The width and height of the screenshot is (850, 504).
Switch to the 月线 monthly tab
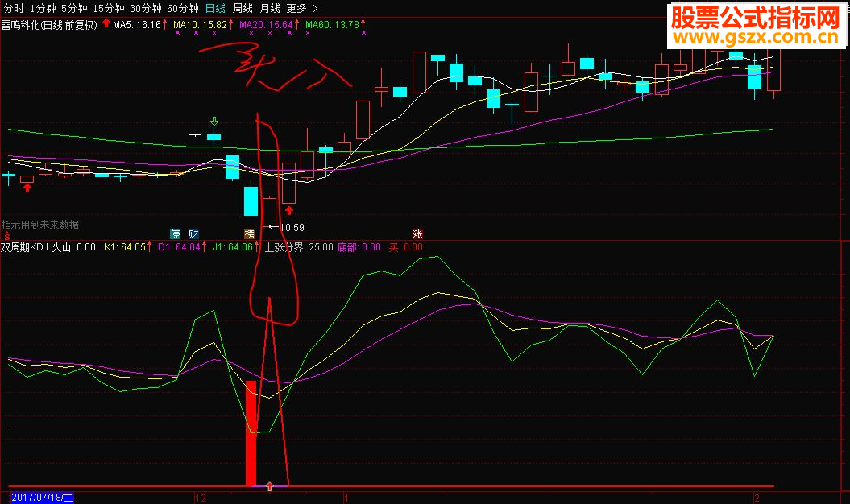[x=269, y=8]
